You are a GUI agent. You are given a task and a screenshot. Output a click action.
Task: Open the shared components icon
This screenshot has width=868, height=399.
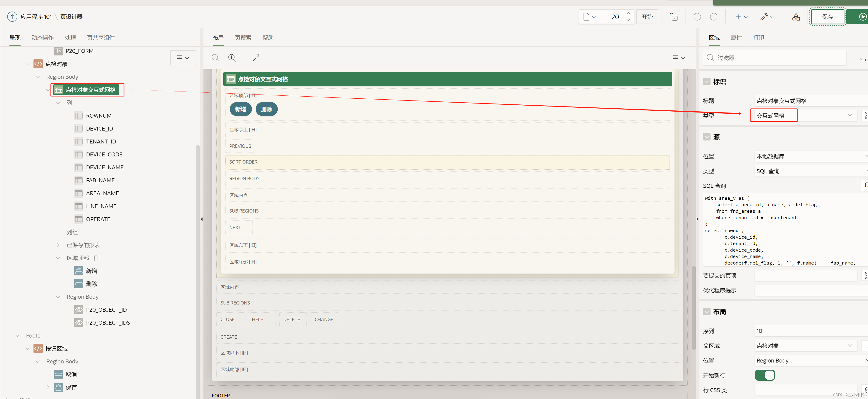click(796, 17)
